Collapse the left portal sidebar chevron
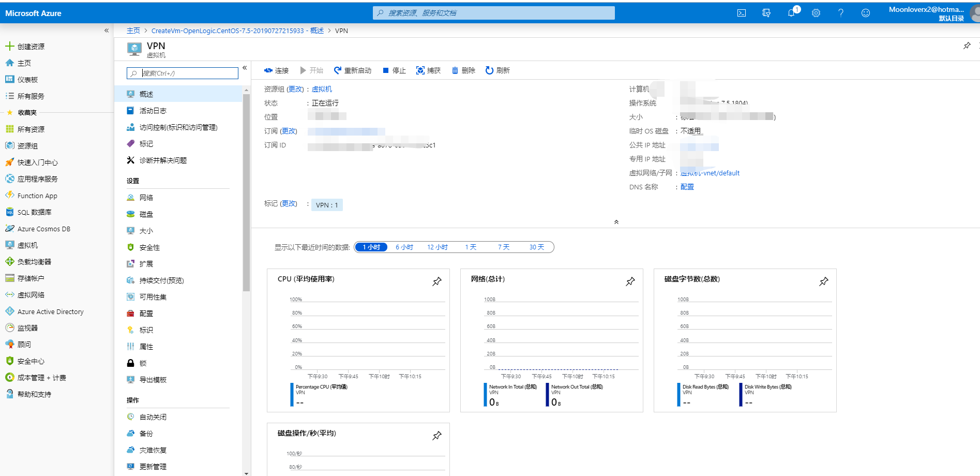 tap(107, 31)
